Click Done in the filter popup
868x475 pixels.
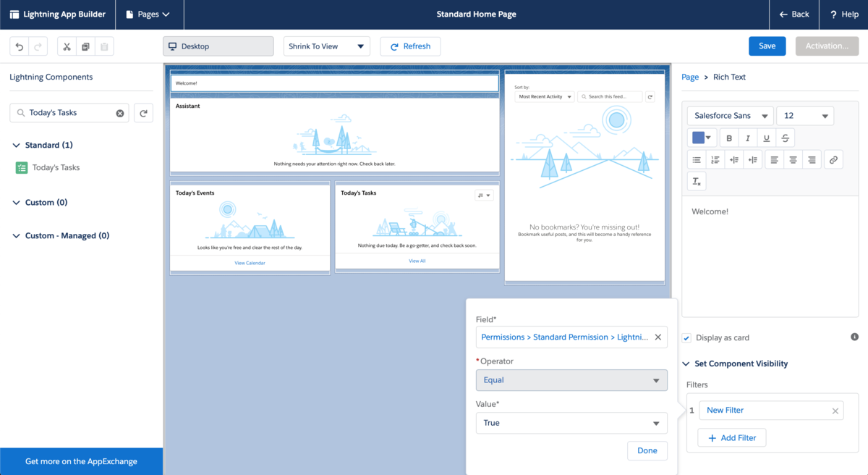pos(647,450)
